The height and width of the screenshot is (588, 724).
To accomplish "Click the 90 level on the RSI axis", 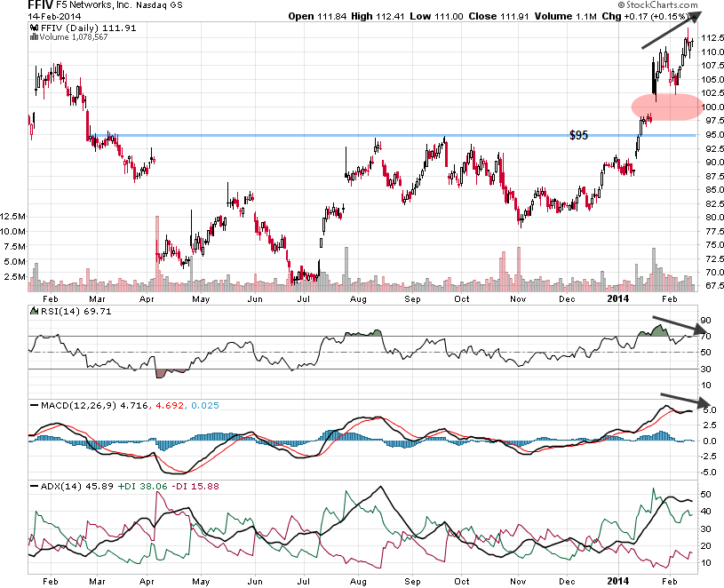I will [x=706, y=321].
